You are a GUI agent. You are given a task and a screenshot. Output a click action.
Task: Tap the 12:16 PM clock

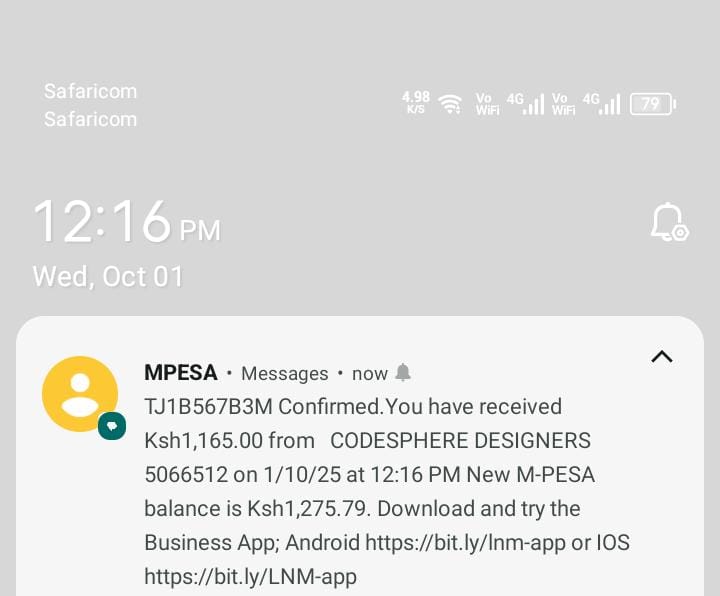[126, 222]
